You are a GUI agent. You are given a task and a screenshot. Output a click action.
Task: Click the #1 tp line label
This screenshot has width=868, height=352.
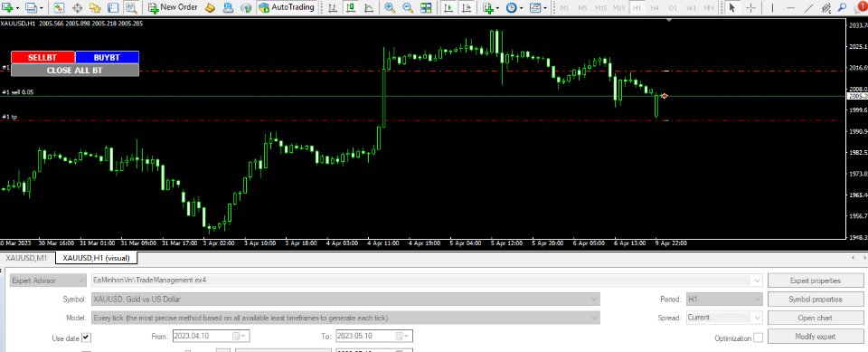[x=10, y=117]
